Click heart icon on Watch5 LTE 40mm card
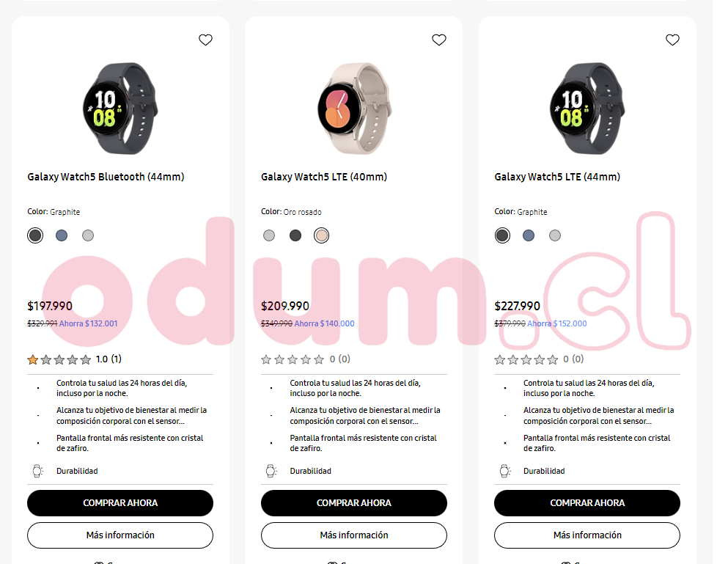 pyautogui.click(x=438, y=40)
